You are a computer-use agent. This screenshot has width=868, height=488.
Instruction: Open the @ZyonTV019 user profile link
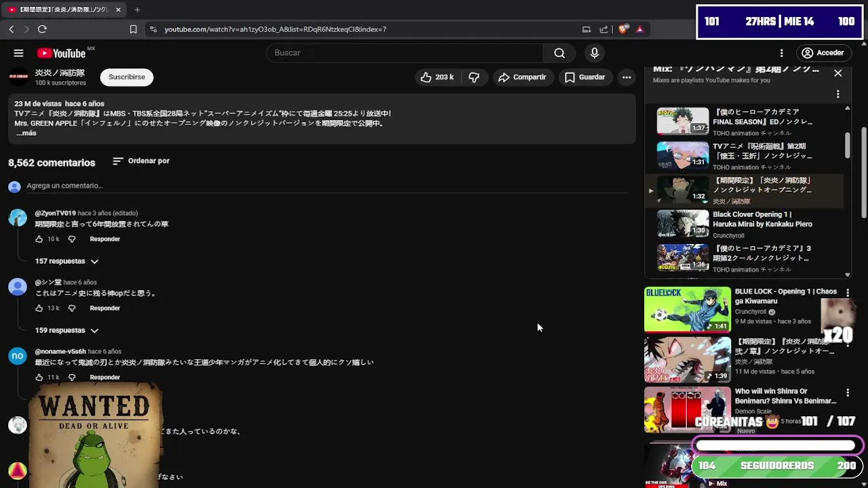[56, 213]
